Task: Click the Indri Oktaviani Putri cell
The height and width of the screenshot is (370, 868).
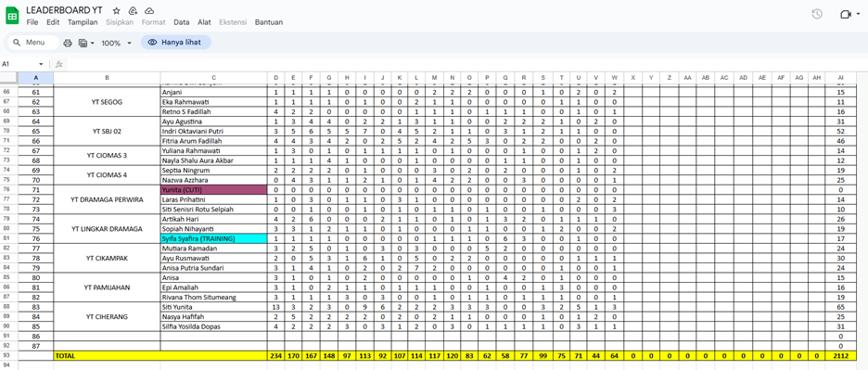Action: [x=213, y=132]
